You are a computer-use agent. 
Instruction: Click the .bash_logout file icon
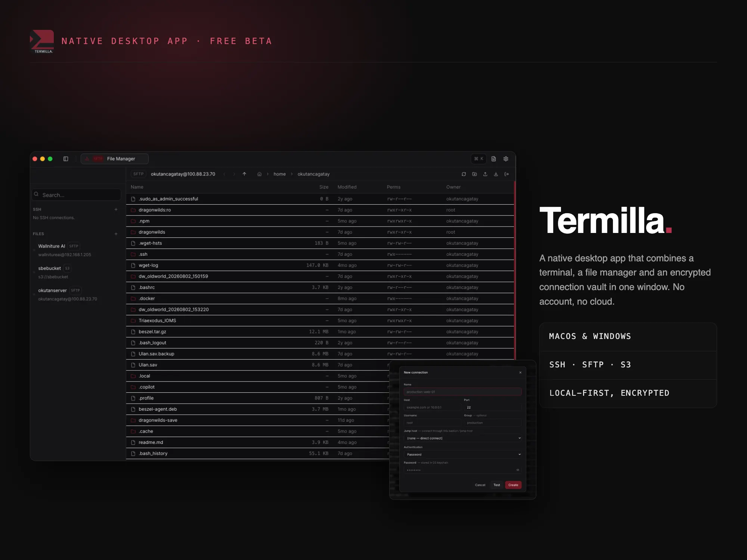(133, 343)
